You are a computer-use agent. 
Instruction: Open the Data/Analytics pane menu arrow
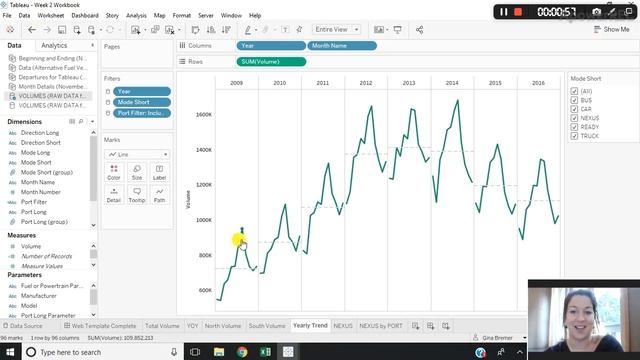click(x=92, y=45)
